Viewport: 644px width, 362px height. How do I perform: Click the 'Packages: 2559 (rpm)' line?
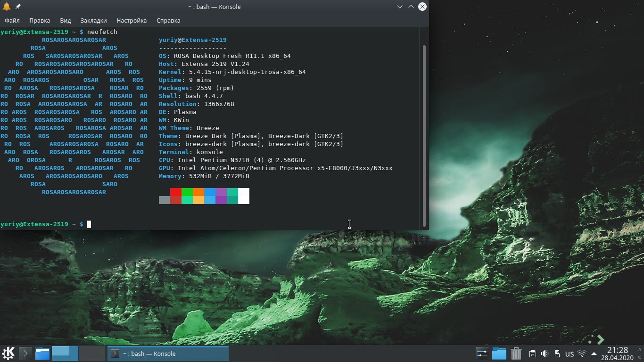click(197, 88)
